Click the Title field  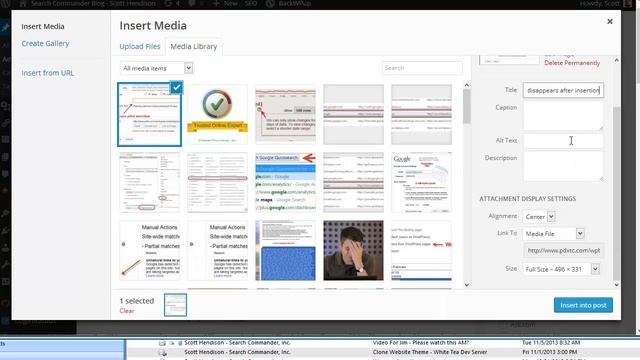563,90
